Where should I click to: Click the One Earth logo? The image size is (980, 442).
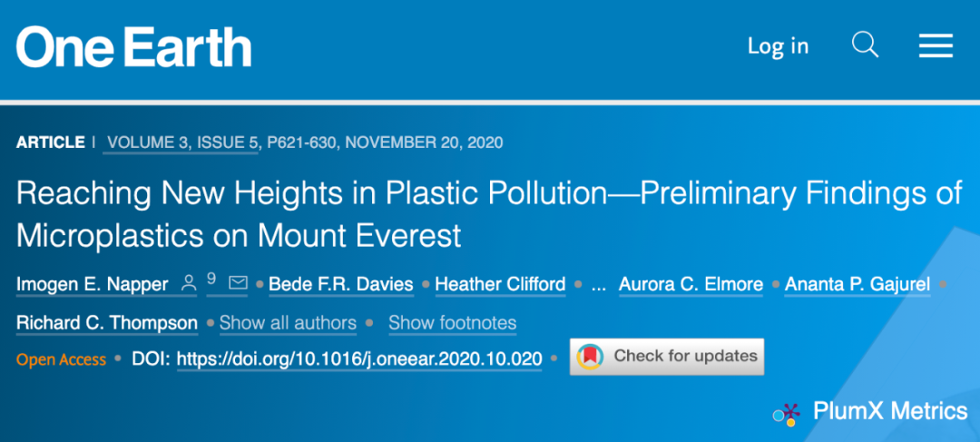[133, 46]
